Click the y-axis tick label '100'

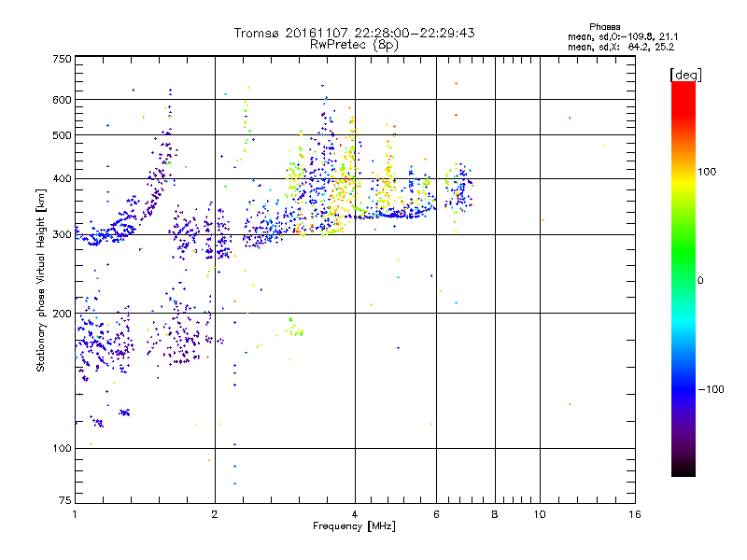click(62, 448)
